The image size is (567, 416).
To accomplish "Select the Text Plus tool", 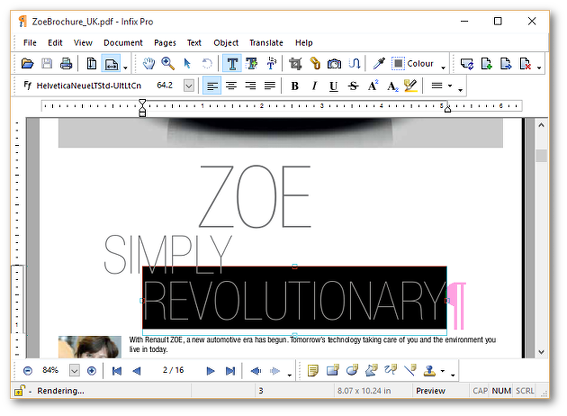I will tap(252, 64).
